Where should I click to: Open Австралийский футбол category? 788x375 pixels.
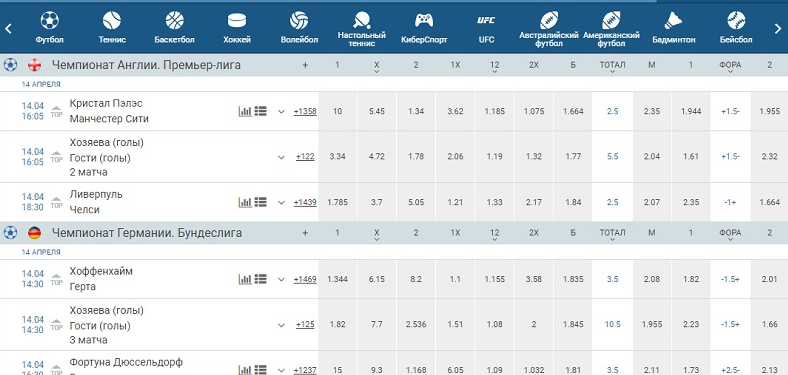(x=549, y=29)
